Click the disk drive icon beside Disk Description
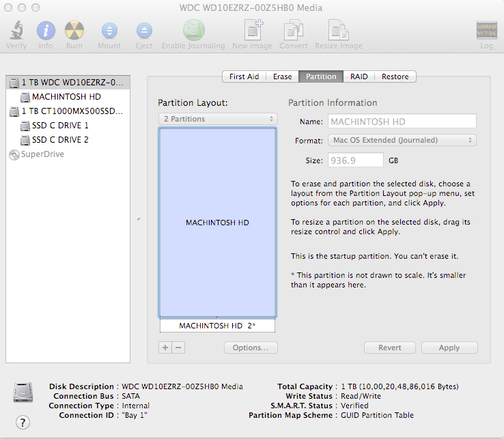This screenshot has height=439, width=504. click(23, 392)
